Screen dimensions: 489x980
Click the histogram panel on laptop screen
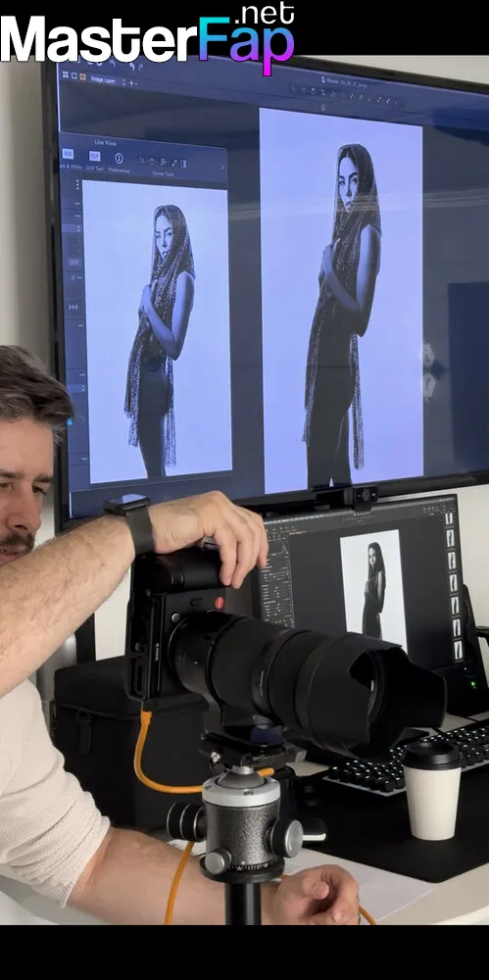pos(278,549)
